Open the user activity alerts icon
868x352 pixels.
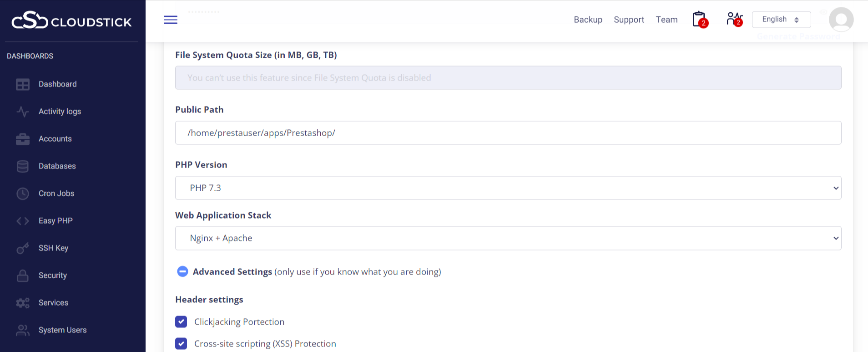734,19
